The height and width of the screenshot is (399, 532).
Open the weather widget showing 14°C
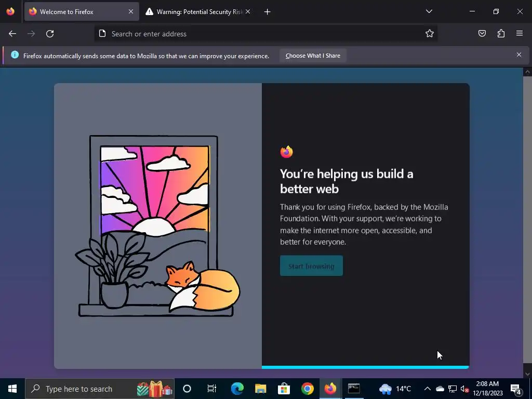pyautogui.click(x=395, y=389)
